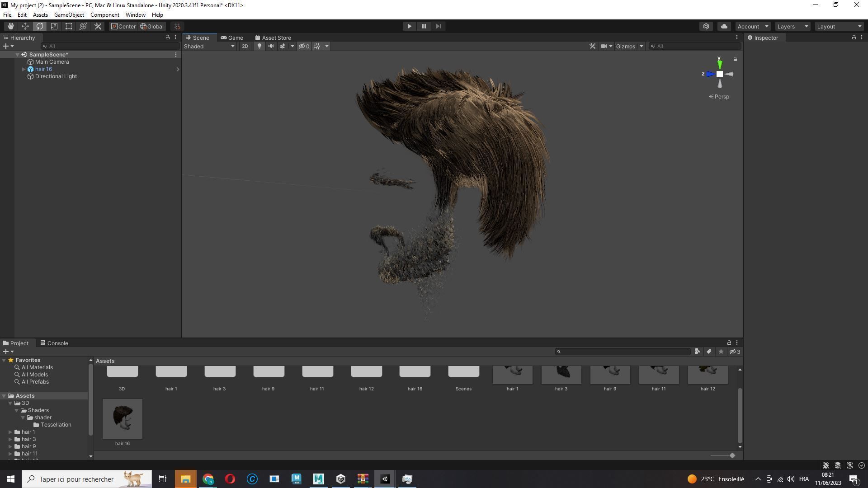Toggle grid snapping icon in toolbar
Image resolution: width=868 pixels, height=488 pixels.
(177, 26)
